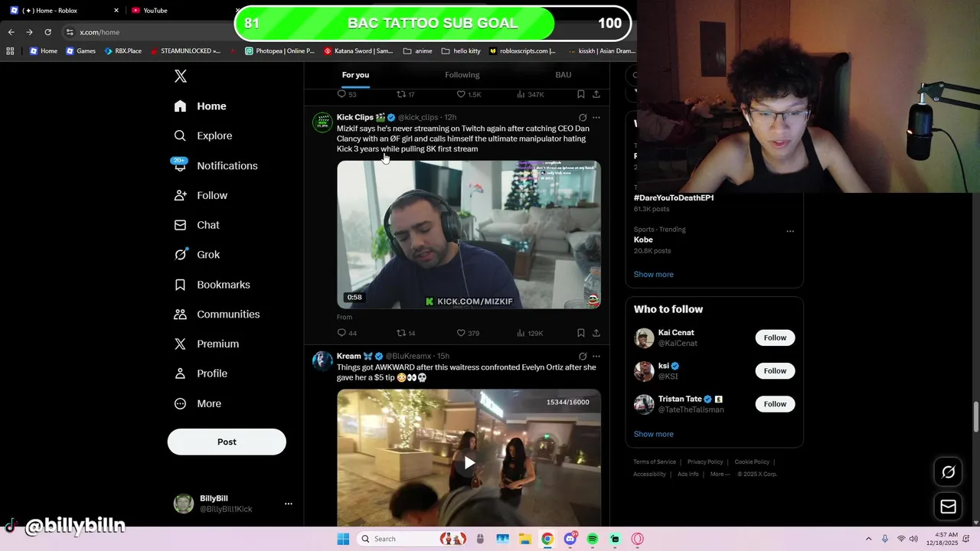This screenshot has width=980, height=551.
Task: Open Kick Clips profile avatar
Action: (x=322, y=122)
